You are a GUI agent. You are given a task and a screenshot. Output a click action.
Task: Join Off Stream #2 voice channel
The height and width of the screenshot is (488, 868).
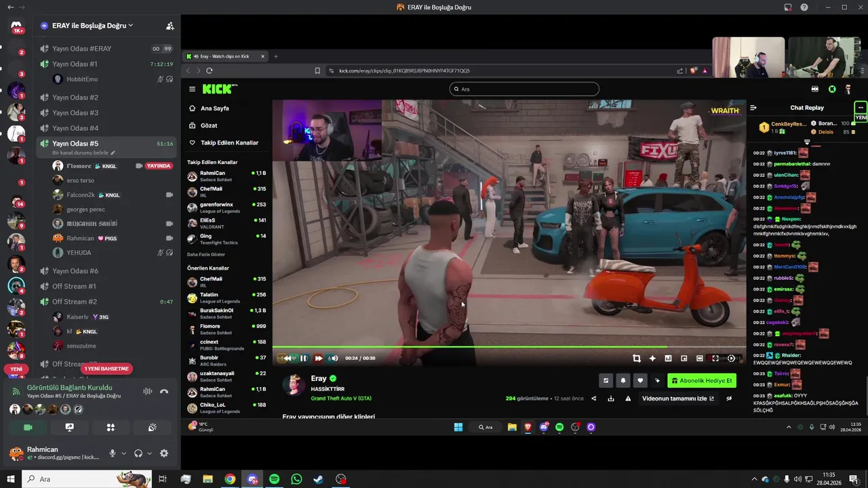tap(107, 302)
